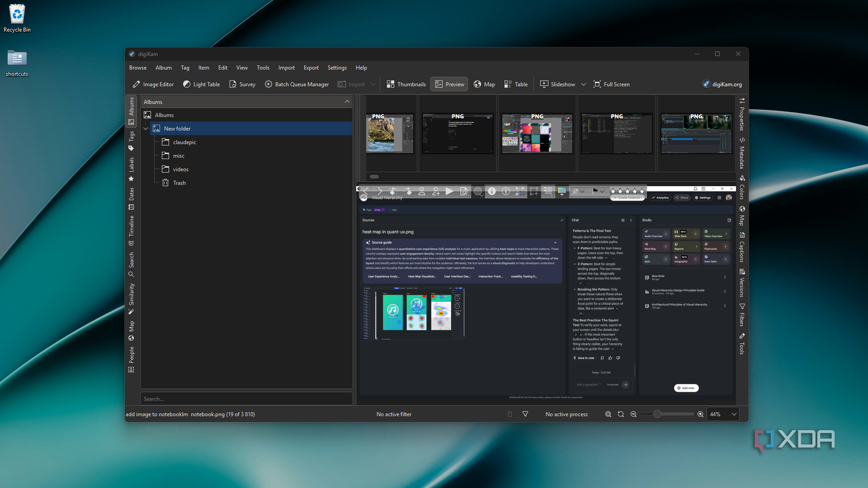Viewport: 868px width, 488px height.
Task: Open the Properties right sidebar tab
Action: tap(742, 115)
